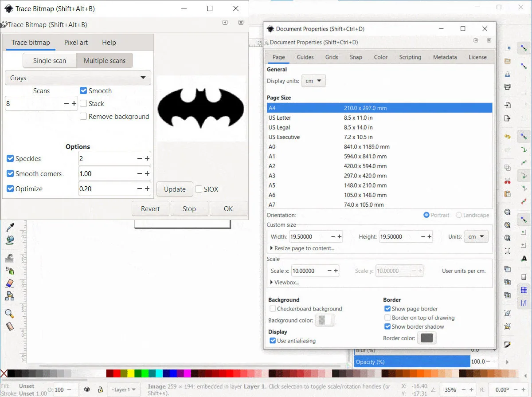Image resolution: width=532 pixels, height=397 pixels.
Task: Toggle layer lock icon in status bar
Action: tap(101, 389)
